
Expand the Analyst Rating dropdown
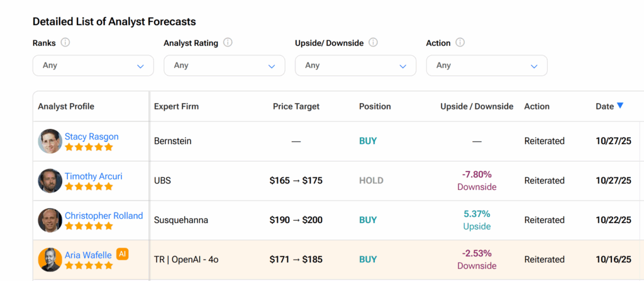[225, 65]
